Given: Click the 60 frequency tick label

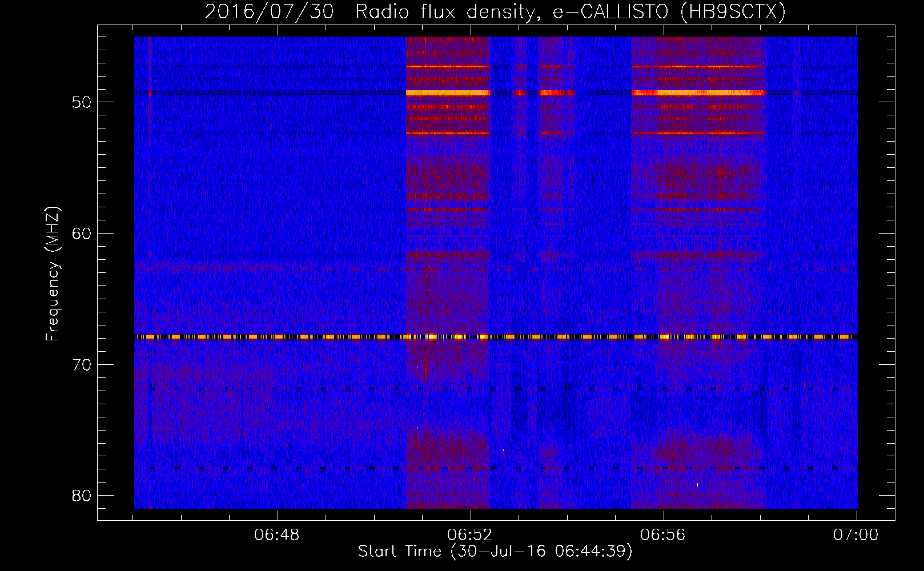Looking at the screenshot, I should coord(82,234).
